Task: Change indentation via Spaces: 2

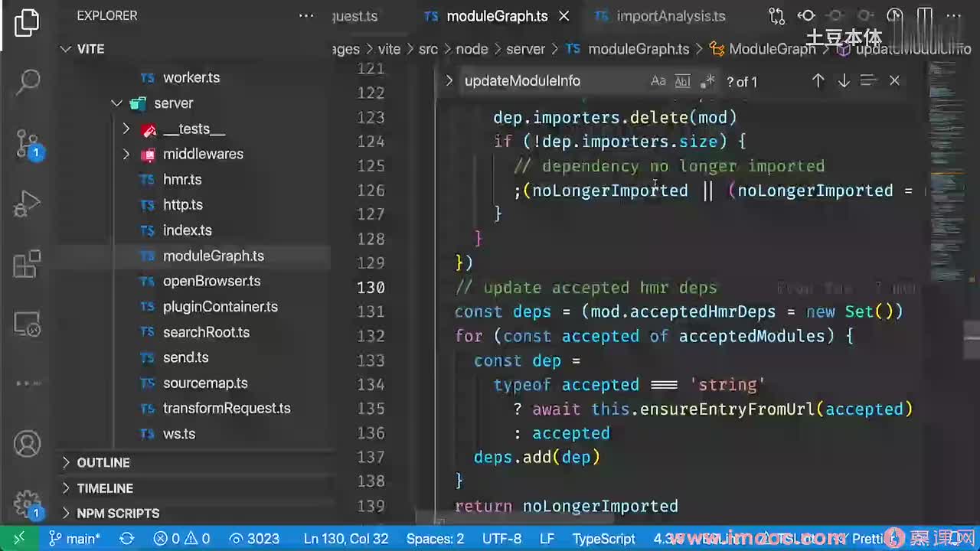Action: tap(435, 539)
